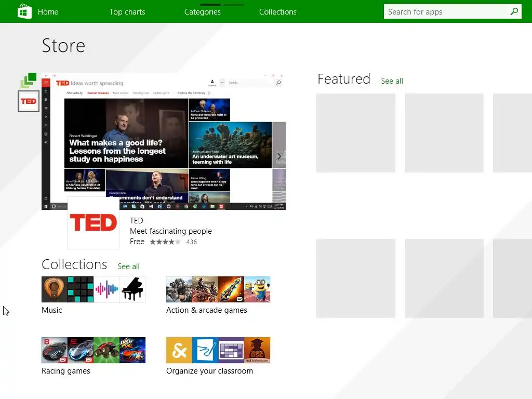Open the blue pen sketch app icon
The height and width of the screenshot is (399, 532).
pyautogui.click(x=205, y=350)
